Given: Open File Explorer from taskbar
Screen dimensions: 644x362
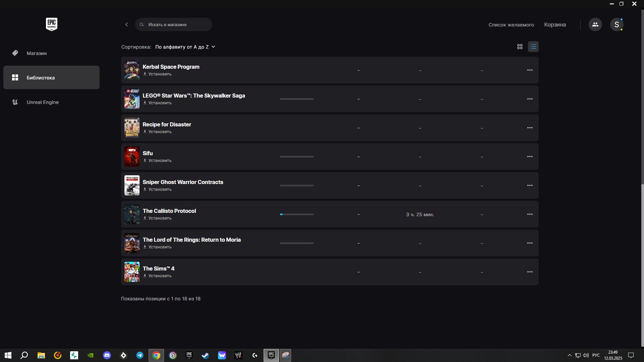Looking at the screenshot, I should pos(41,355).
